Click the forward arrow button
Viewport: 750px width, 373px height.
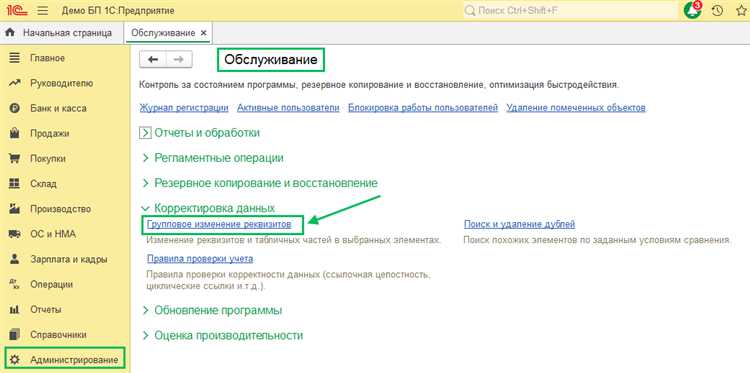(179, 59)
